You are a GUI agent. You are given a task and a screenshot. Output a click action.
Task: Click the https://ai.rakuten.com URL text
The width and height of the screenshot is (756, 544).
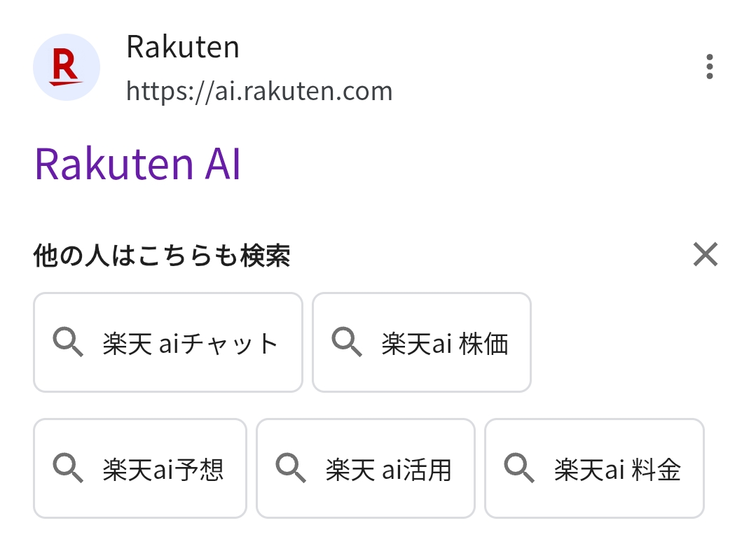[259, 91]
